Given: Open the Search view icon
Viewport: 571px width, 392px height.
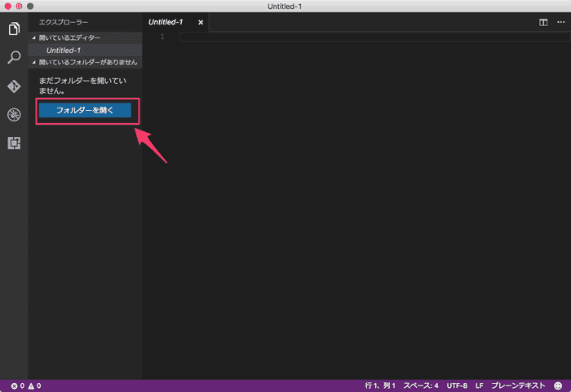Looking at the screenshot, I should point(14,58).
